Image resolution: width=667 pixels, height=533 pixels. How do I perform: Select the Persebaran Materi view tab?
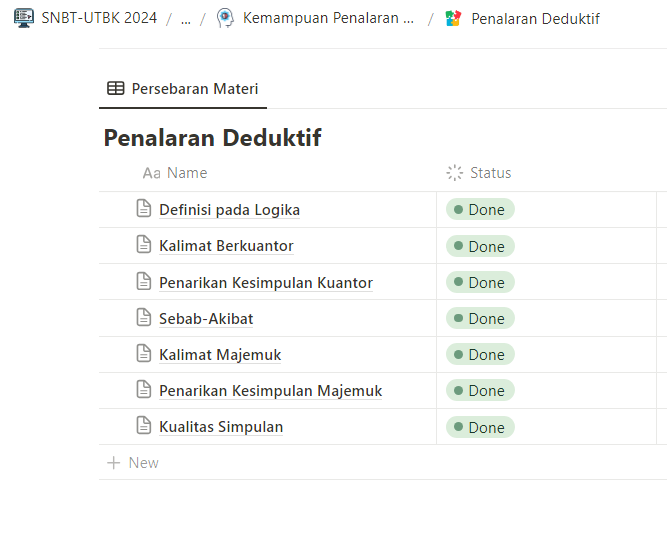point(183,89)
